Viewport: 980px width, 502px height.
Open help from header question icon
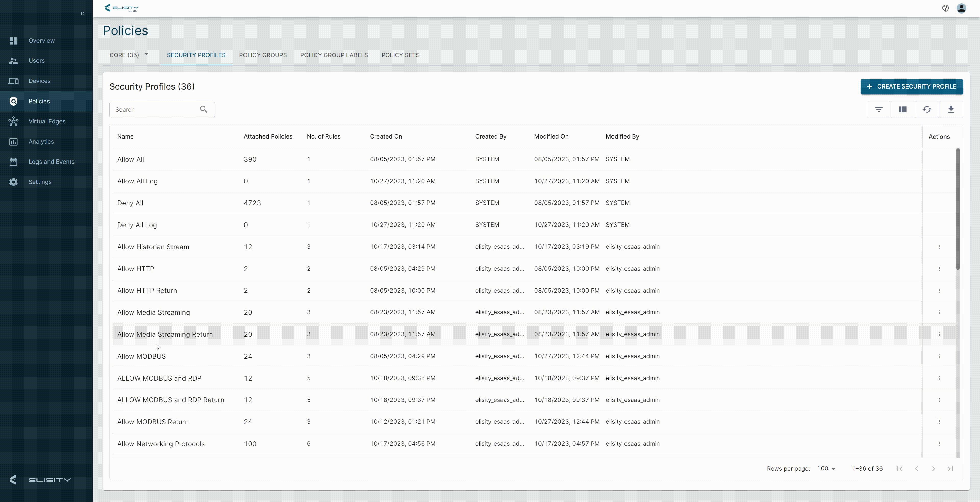[945, 8]
